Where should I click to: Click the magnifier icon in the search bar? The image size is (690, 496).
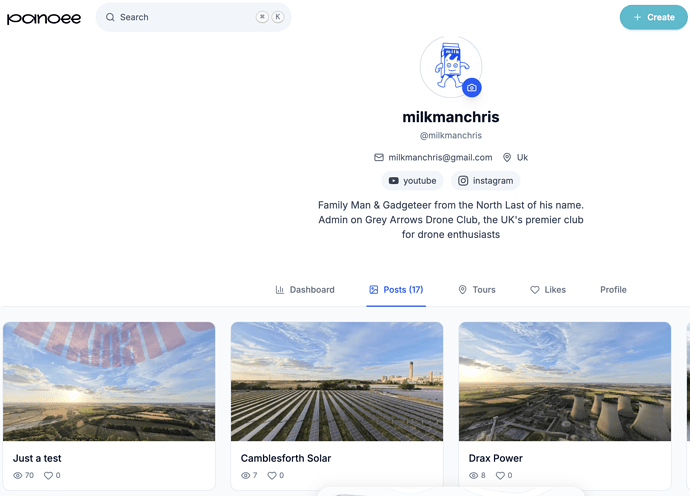[x=110, y=17]
